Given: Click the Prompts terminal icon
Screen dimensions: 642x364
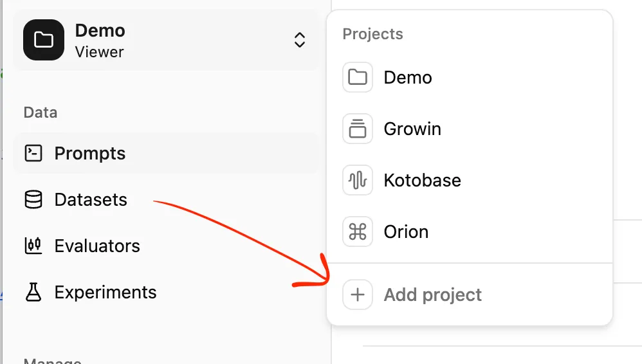Looking at the screenshot, I should [33, 153].
